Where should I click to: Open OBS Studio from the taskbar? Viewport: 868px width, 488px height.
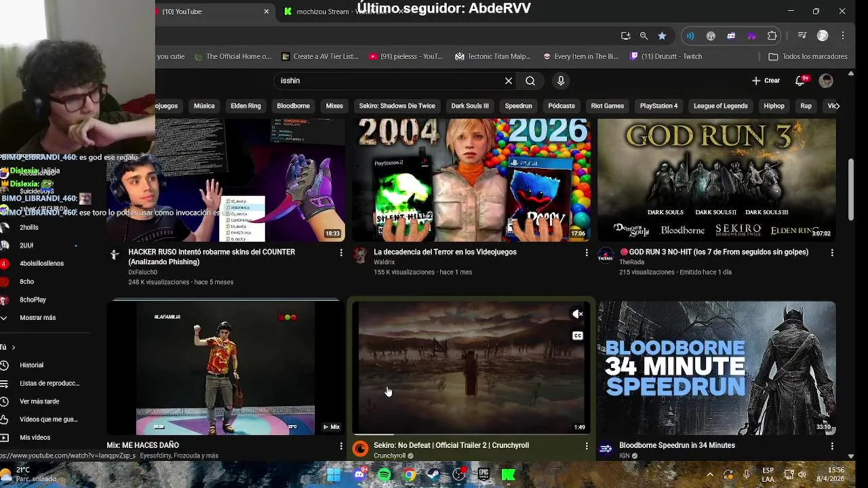(x=459, y=474)
